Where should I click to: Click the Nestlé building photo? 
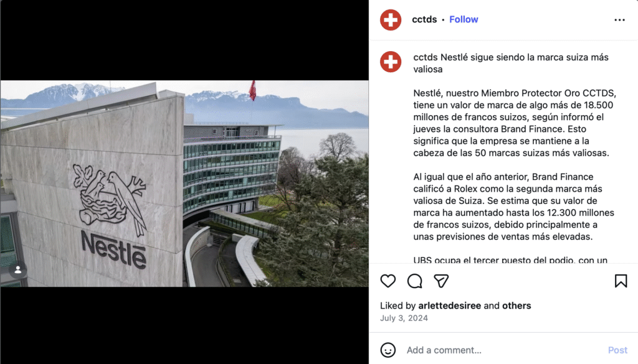click(x=184, y=183)
